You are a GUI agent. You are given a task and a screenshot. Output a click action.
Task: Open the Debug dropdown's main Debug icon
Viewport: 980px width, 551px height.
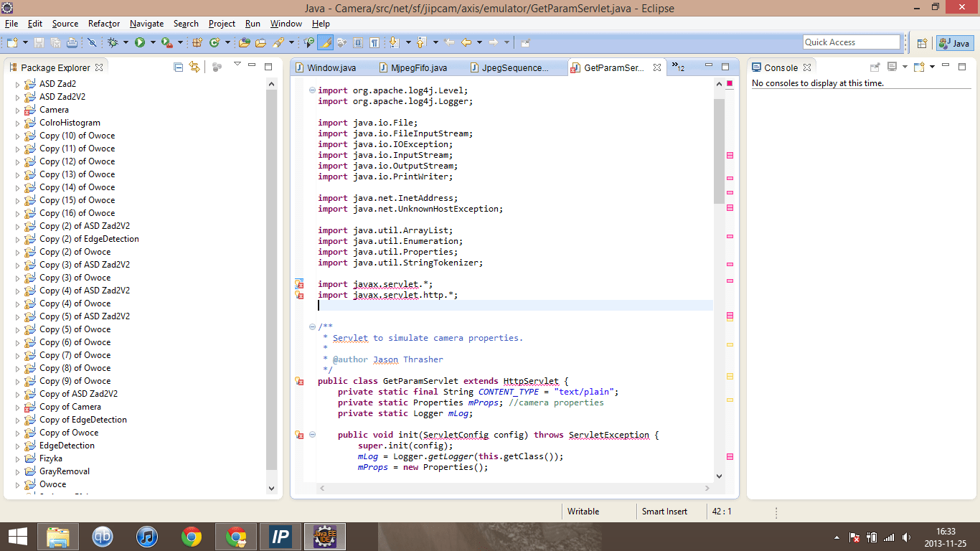pyautogui.click(x=112, y=42)
